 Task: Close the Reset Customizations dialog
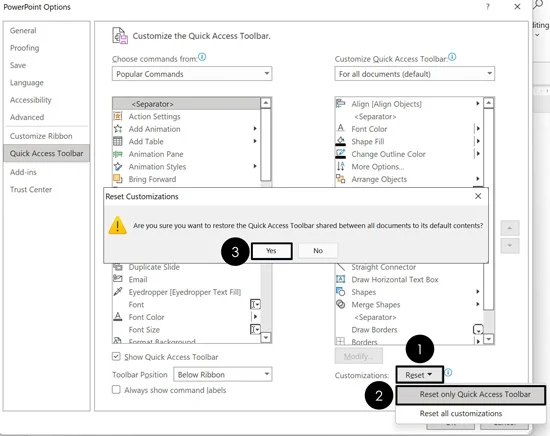478,196
